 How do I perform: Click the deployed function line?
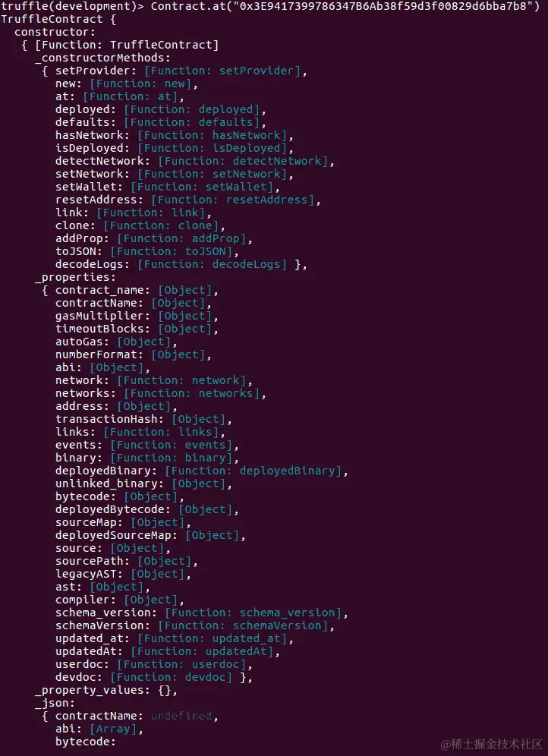click(x=160, y=109)
